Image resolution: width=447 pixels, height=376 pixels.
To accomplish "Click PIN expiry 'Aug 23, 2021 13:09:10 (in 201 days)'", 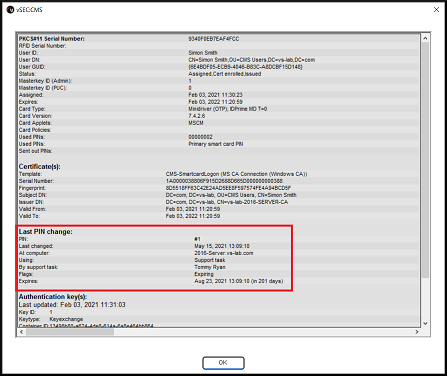I will coord(239,281).
